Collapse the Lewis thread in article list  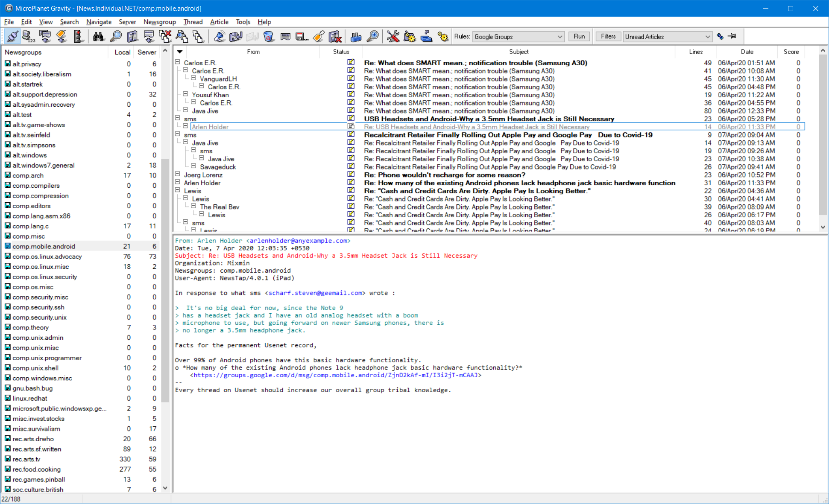click(x=178, y=190)
